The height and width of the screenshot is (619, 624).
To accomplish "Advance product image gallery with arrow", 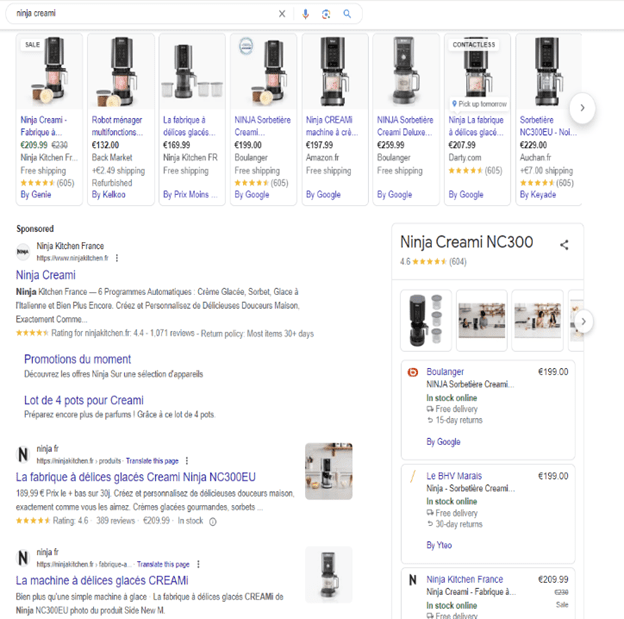I will pyautogui.click(x=583, y=321).
